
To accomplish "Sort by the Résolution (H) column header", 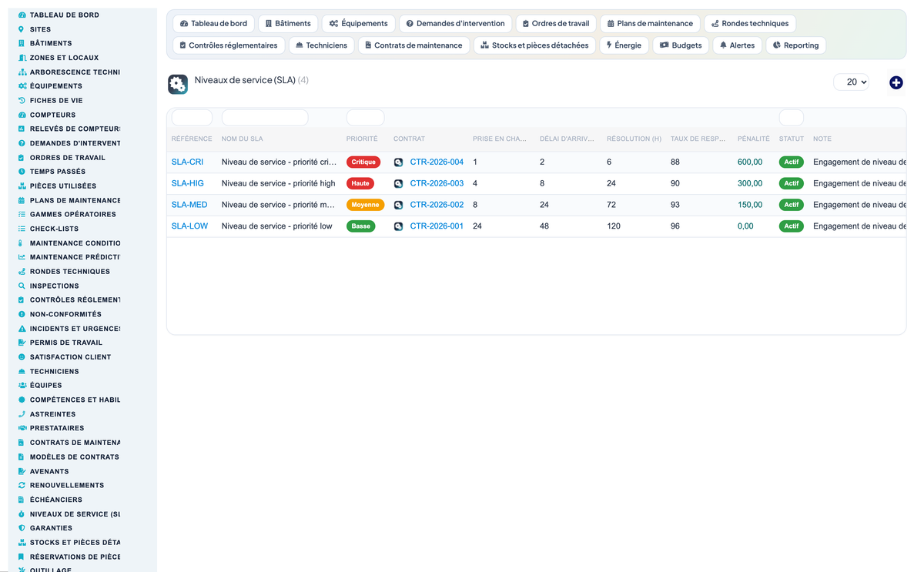I will 634,139.
